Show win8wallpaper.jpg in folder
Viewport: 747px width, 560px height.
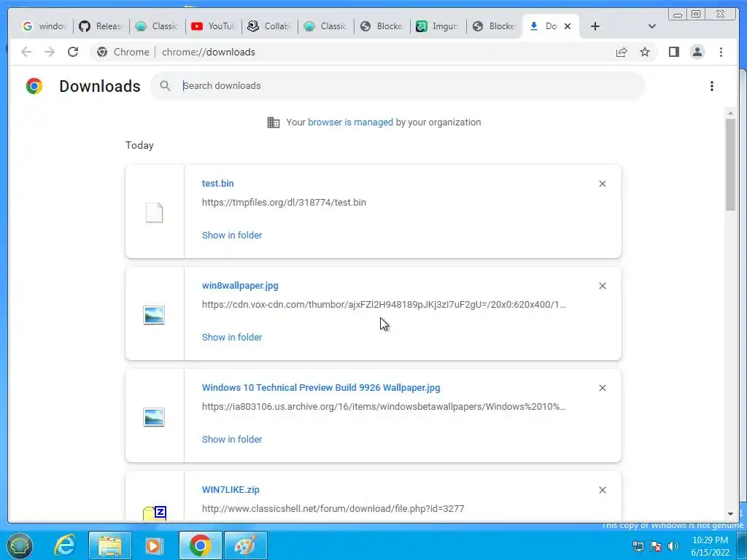coord(232,337)
